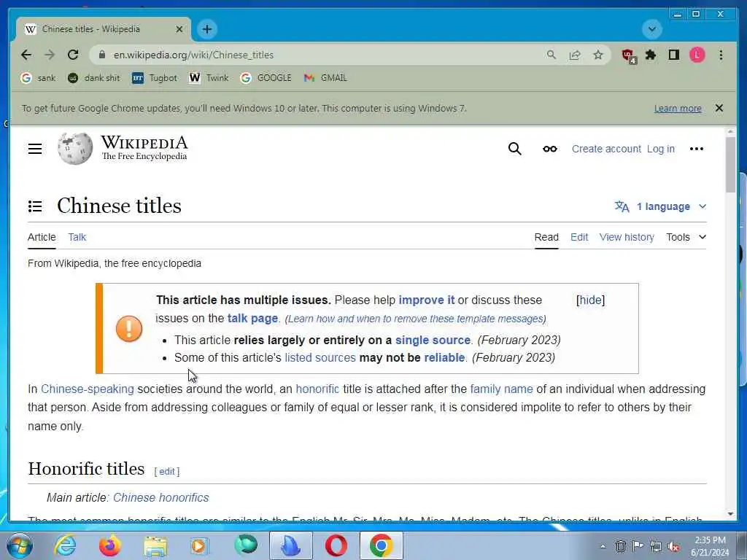Launch Firefox from the taskbar
The height and width of the screenshot is (560, 747).
point(109,545)
